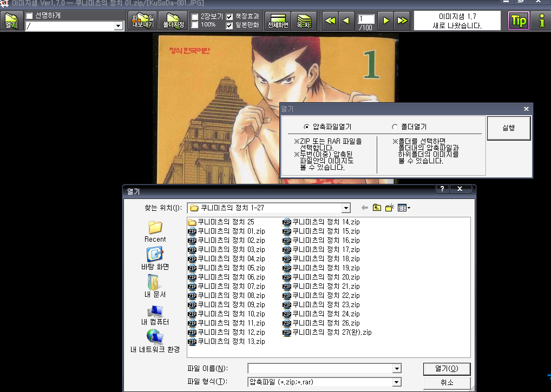Screen dimensions: 551x392
Task: Select 쿠니미츠의 정치 26.zip
Action: click(321, 323)
